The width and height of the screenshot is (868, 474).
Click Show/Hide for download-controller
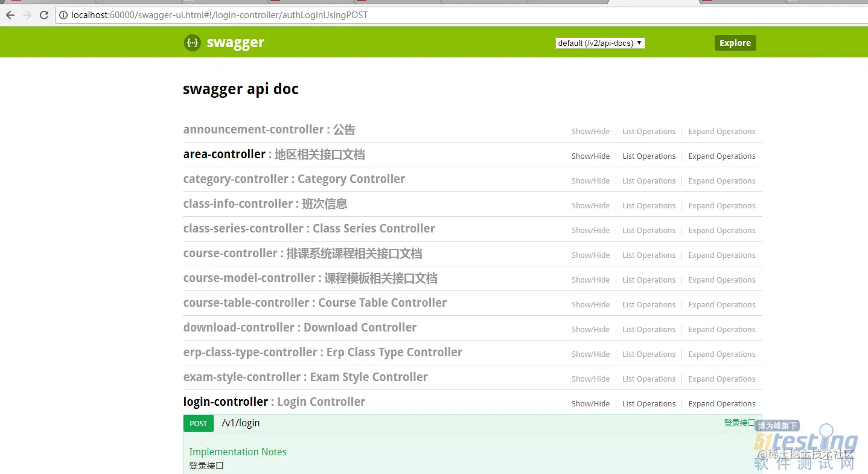590,330
